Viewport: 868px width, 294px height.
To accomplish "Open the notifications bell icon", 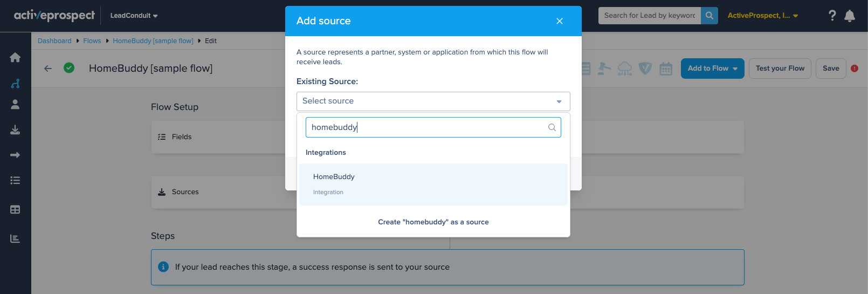I will tap(850, 16).
